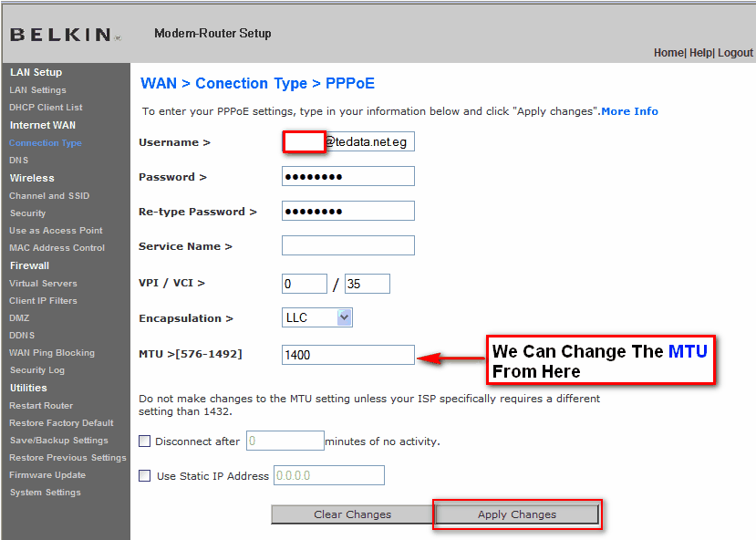
Task: Click the Internet WAN heading
Action: 43,125
